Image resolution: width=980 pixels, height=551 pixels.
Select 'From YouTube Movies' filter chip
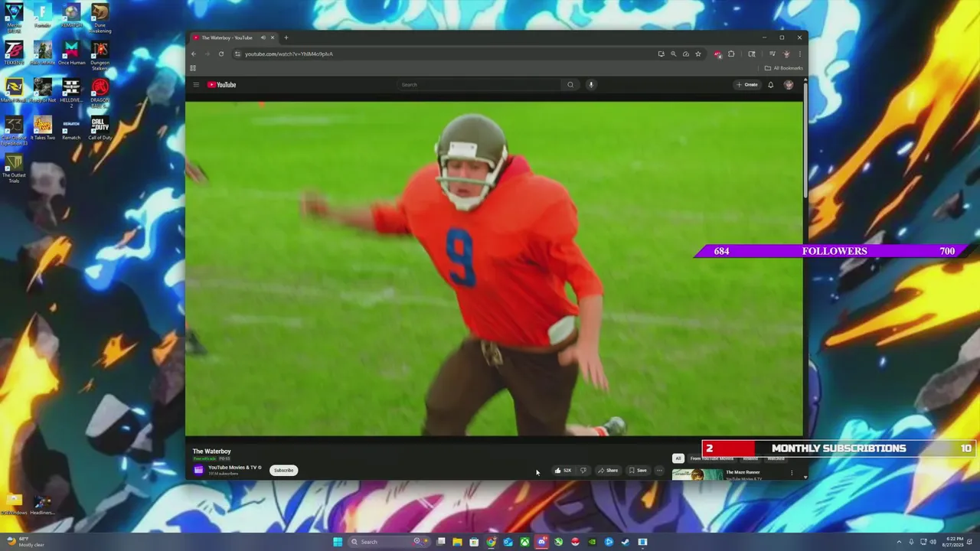[712, 459]
